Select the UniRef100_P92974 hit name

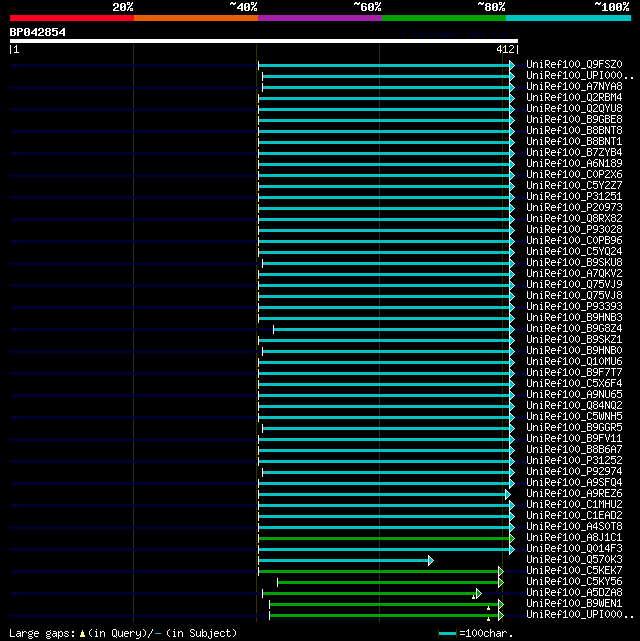[574, 472]
